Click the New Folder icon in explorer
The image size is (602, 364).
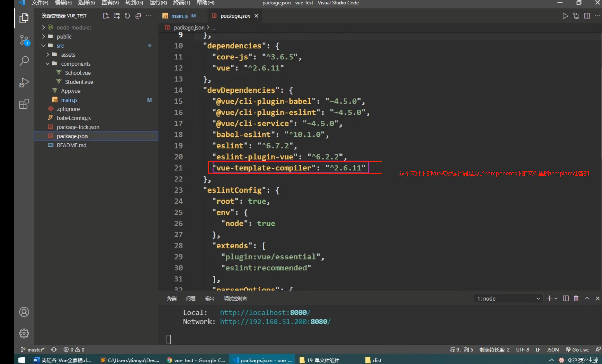[117, 16]
